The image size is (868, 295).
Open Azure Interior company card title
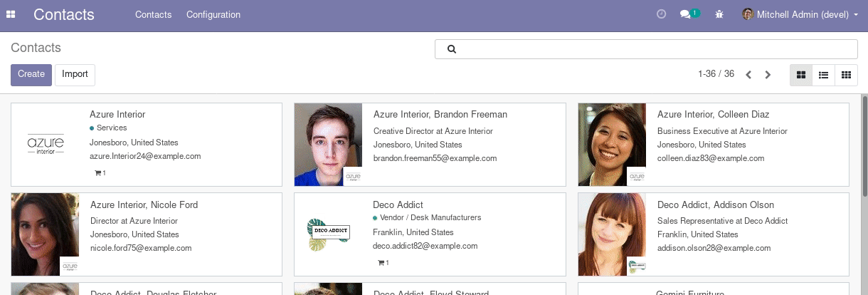[x=117, y=114]
